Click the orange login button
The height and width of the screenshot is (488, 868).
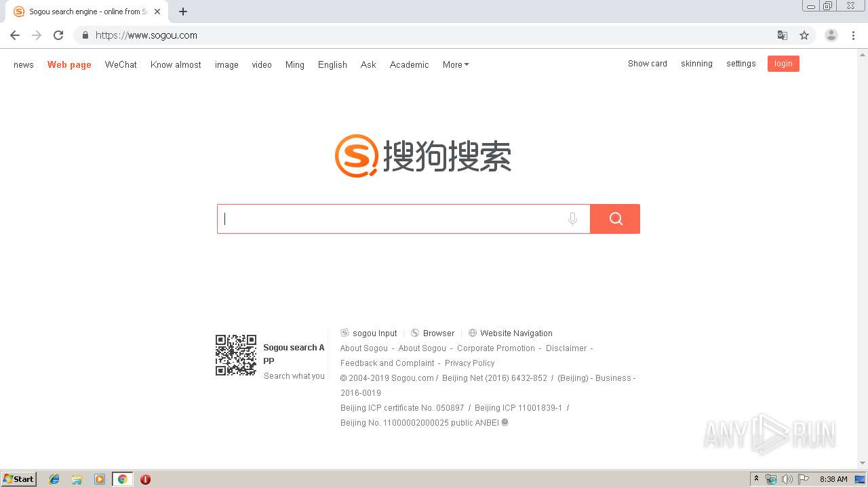tap(783, 64)
